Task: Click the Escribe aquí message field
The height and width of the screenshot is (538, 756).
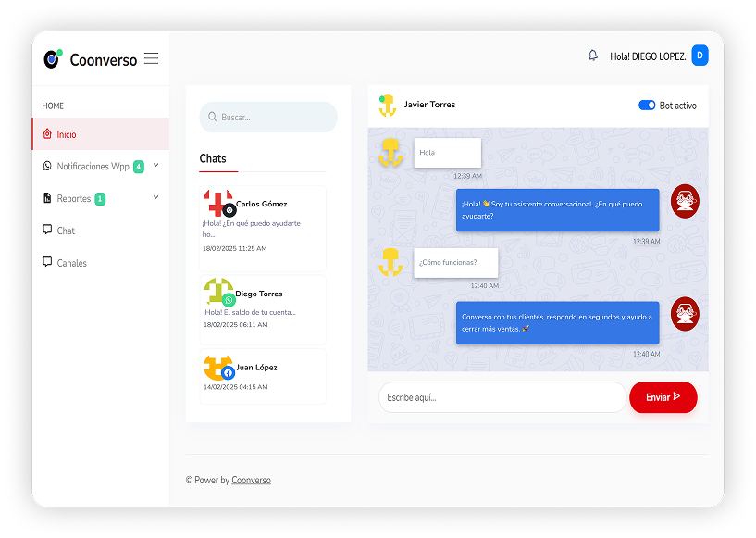Action: [x=502, y=397]
